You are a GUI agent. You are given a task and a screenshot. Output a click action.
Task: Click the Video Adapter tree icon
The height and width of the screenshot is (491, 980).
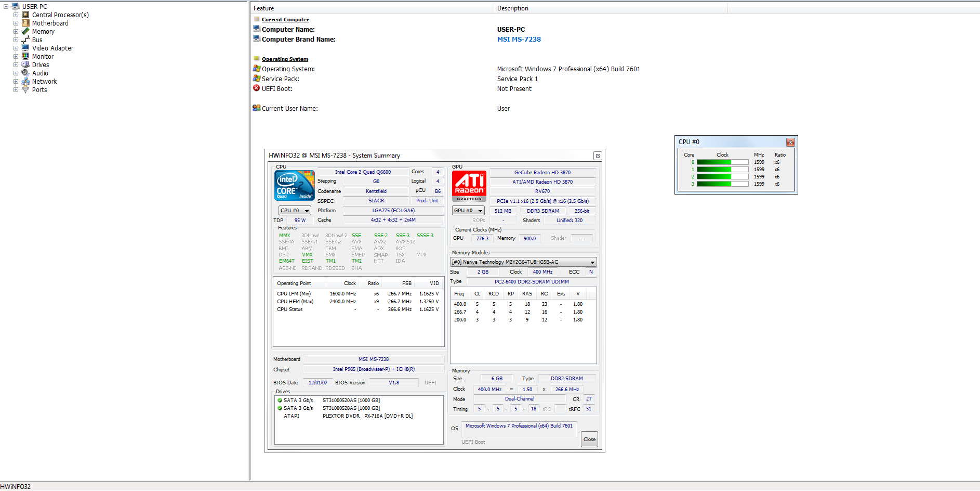(x=25, y=48)
